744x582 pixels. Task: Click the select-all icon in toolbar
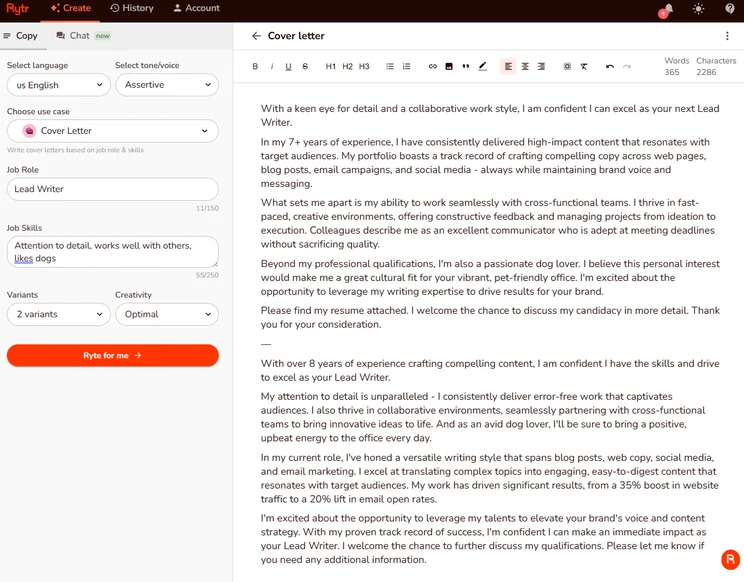567,66
